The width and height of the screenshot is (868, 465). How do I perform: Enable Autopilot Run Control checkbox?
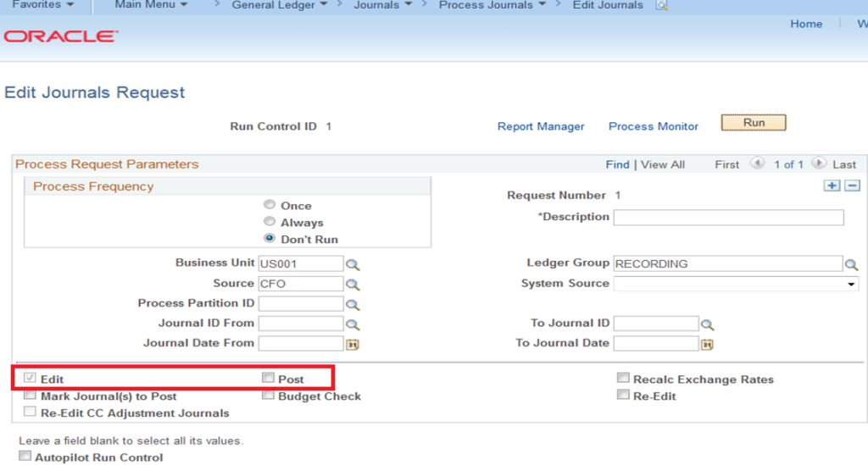tap(25, 457)
